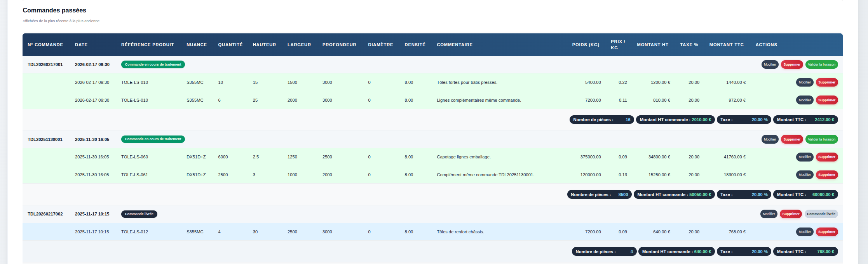Click the 'MONTANT TTC' column header
This screenshot has height=264, width=868.
click(x=726, y=45)
